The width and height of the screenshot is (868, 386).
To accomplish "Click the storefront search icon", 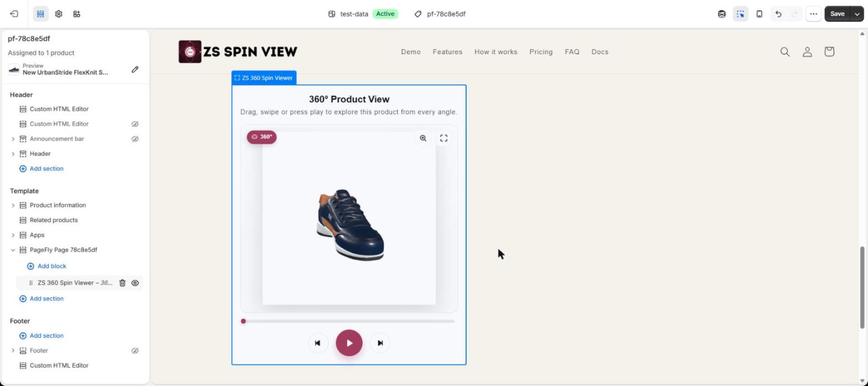I will click(x=785, y=51).
